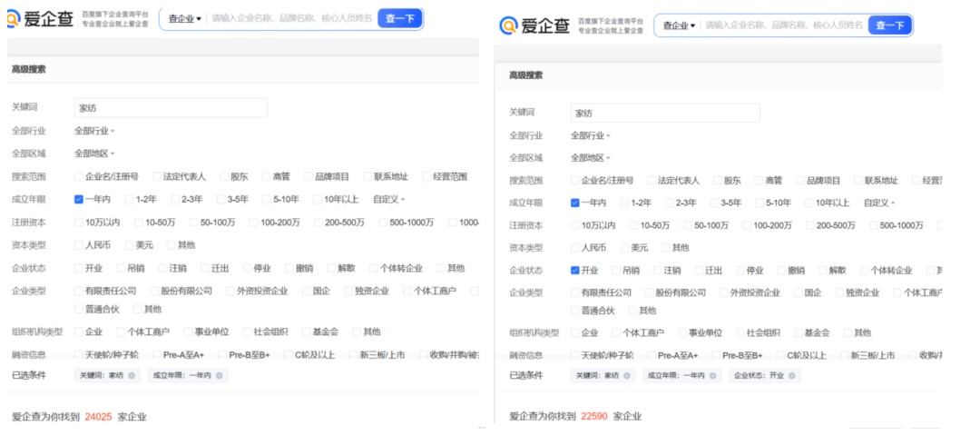Check 事业单位 checkbox in right screenshot

(x=682, y=332)
